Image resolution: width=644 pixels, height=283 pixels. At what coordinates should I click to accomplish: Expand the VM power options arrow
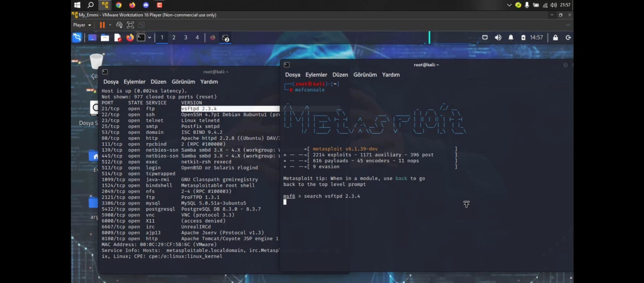110,25
